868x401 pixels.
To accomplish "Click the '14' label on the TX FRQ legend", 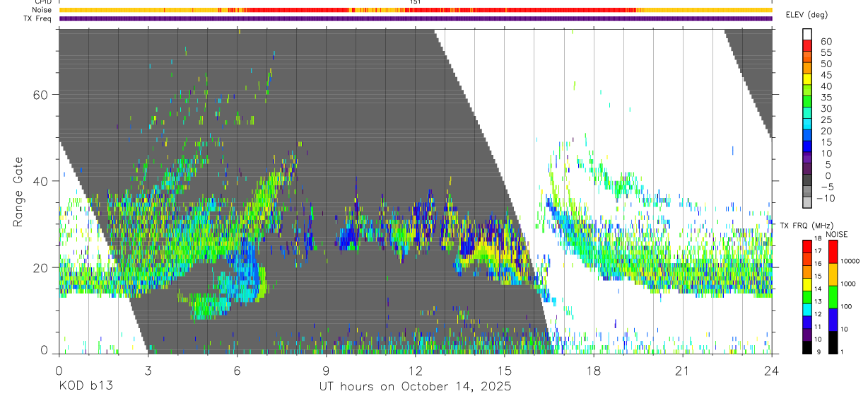I will [x=818, y=289].
